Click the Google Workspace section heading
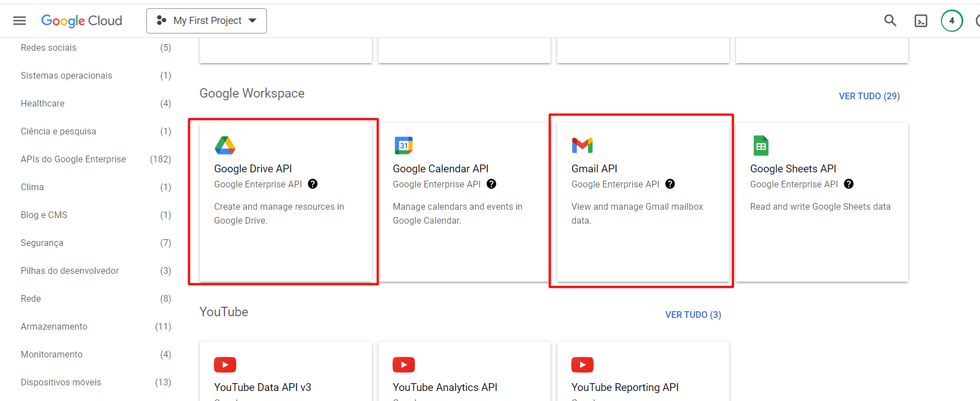Screen dimensions: 980x401 252,93
